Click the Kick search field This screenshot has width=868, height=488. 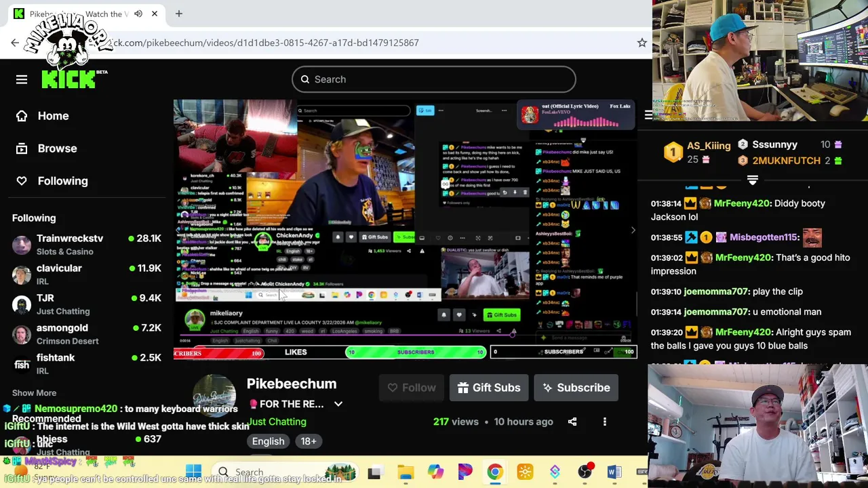click(434, 79)
